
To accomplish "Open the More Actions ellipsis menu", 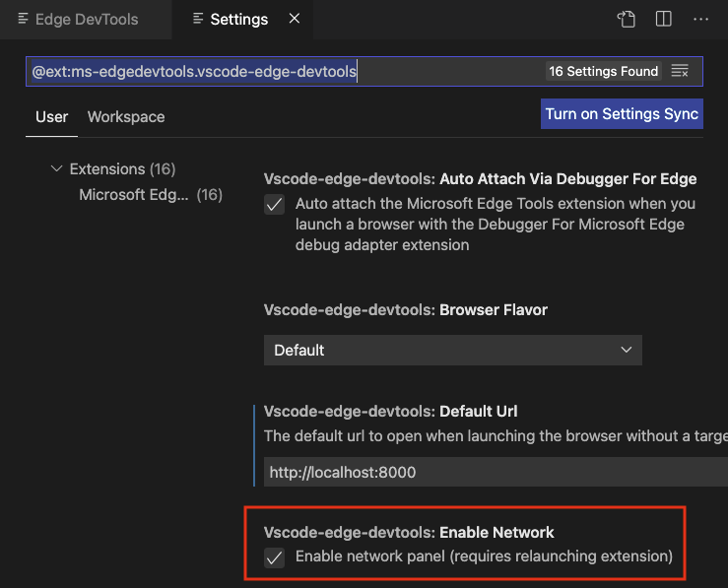I will point(700,19).
